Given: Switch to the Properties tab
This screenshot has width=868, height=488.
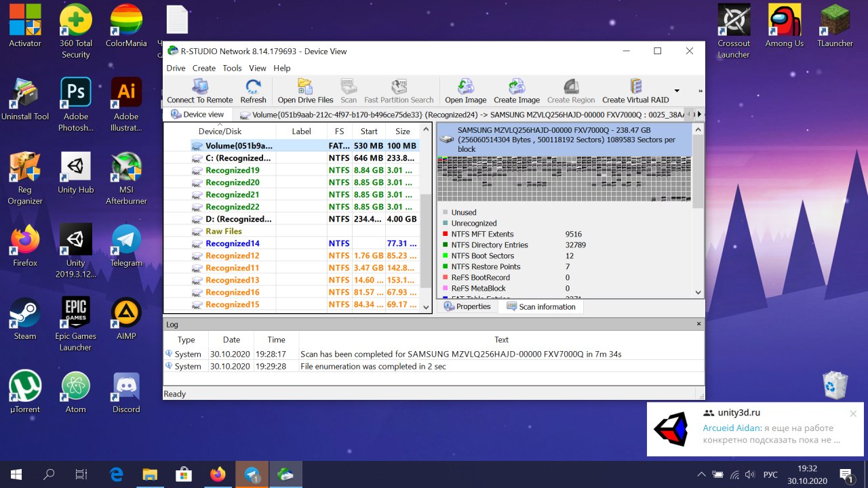Looking at the screenshot, I should (x=466, y=306).
